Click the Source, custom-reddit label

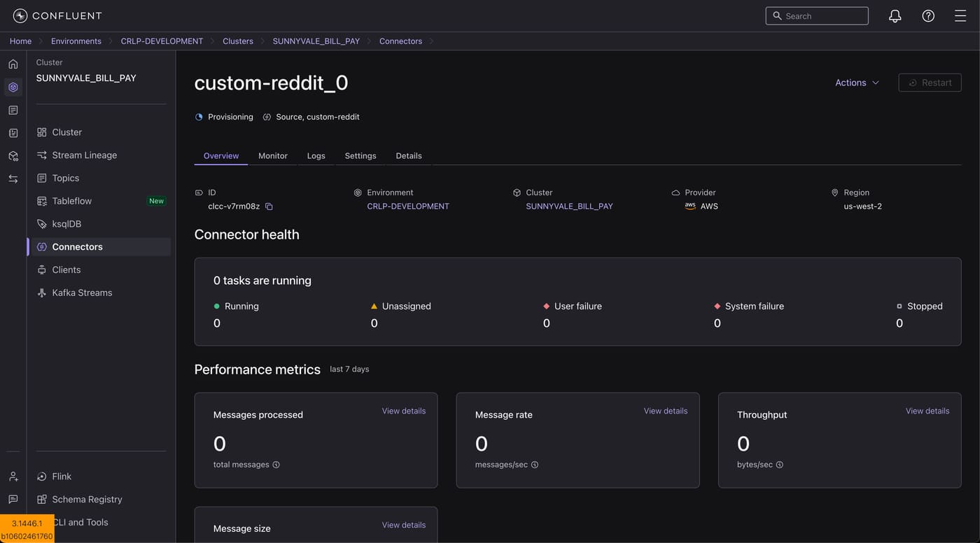click(x=318, y=117)
